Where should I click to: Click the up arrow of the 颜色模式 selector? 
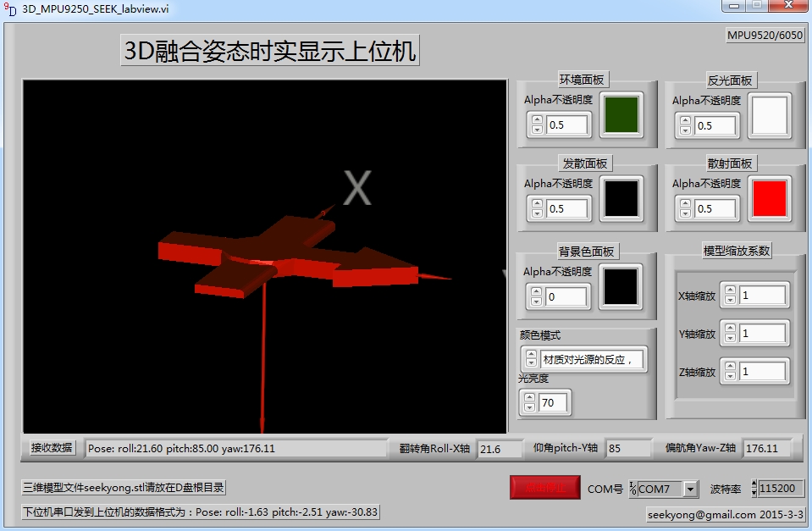531,355
